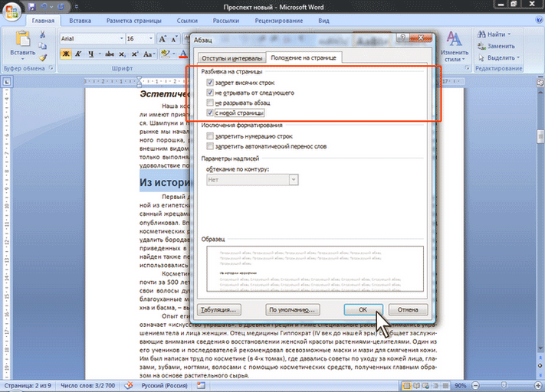545x392 pixels.
Task: Expand the Найти (Find) dropdown
Action: pos(509,34)
